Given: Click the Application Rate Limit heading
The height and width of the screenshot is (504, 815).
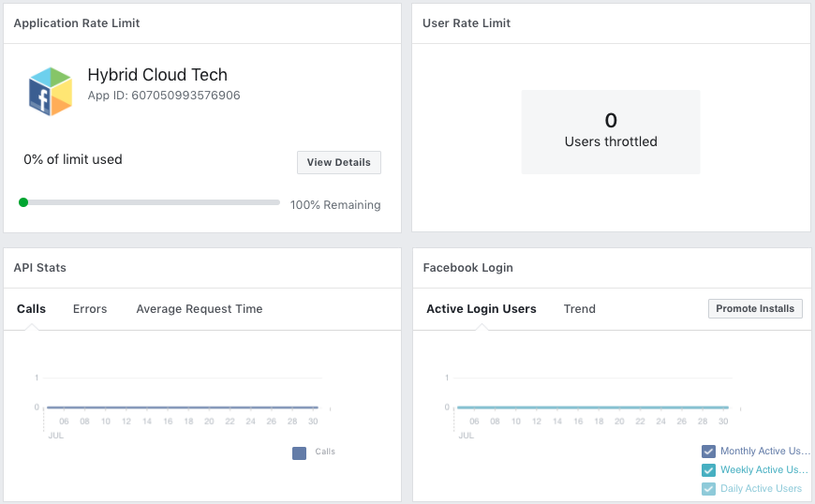Looking at the screenshot, I should click(77, 22).
